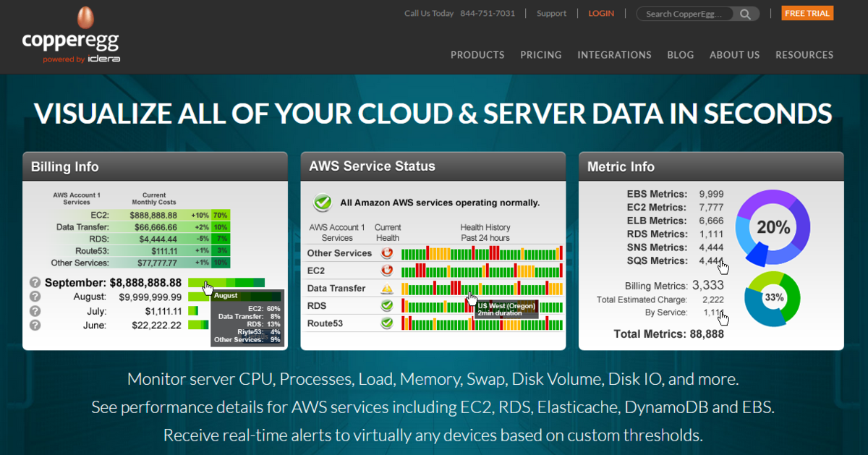Click EC2 health history bar
Image resolution: width=868 pixels, height=455 pixels.
482,271
